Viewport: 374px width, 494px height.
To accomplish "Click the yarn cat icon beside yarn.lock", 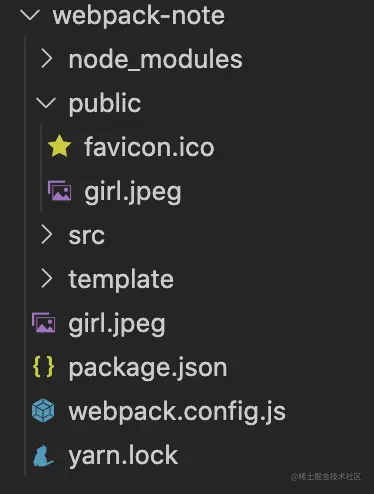I will click(x=43, y=455).
